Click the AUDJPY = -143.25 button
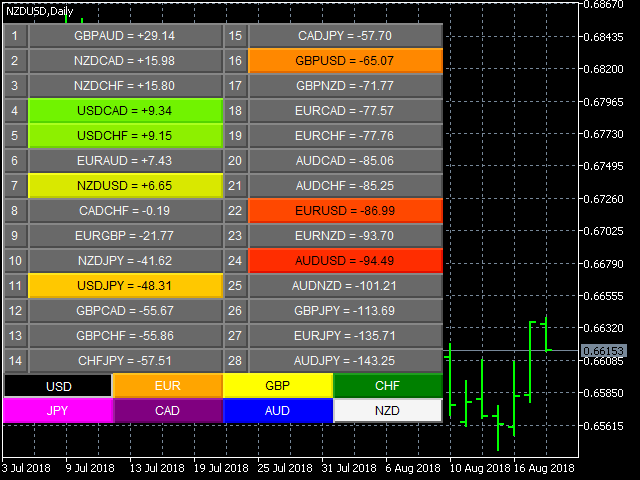 click(345, 361)
